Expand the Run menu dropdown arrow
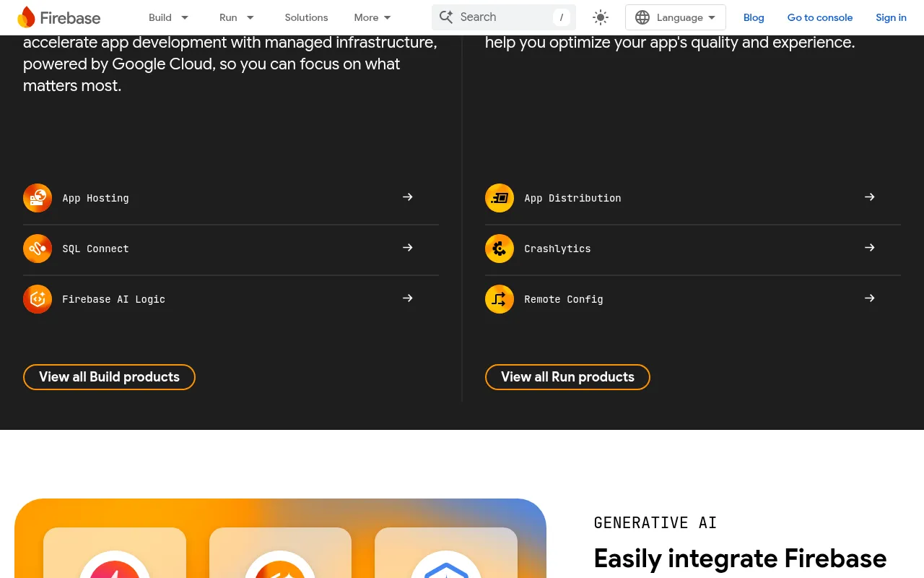This screenshot has height=578, width=924. (250, 17)
